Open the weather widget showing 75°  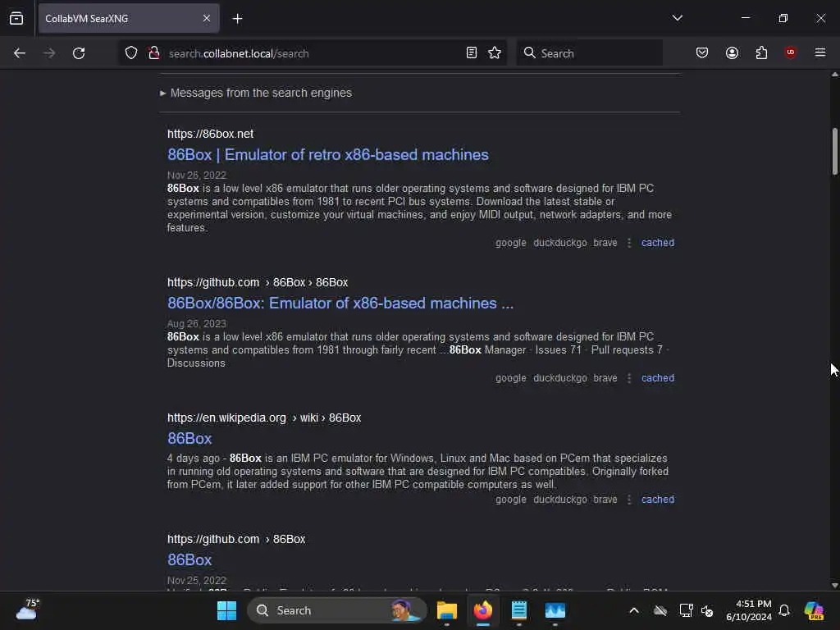[27, 609]
